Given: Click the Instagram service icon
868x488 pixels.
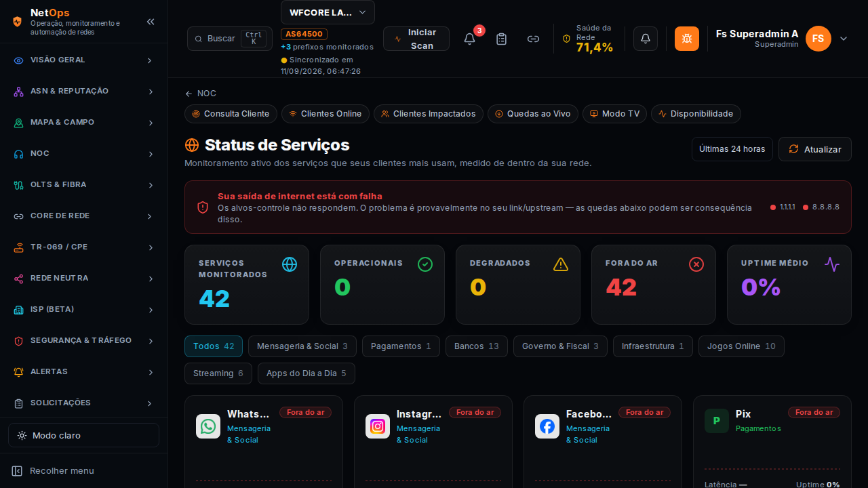Looking at the screenshot, I should pyautogui.click(x=378, y=426).
